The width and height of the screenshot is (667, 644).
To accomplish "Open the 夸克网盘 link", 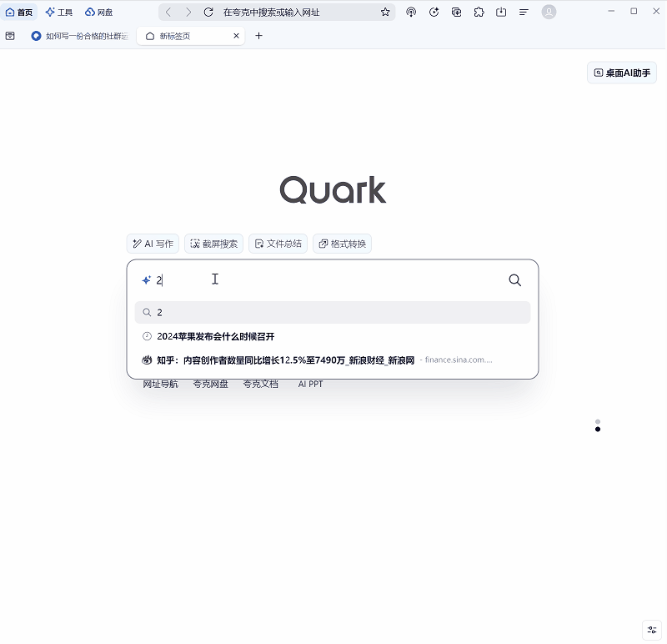I will pyautogui.click(x=210, y=385).
